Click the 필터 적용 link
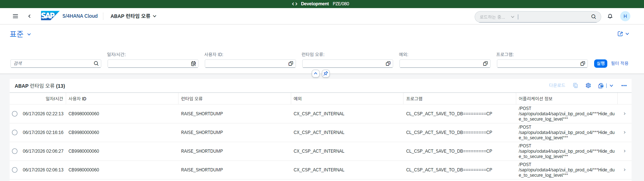 [x=619, y=63]
